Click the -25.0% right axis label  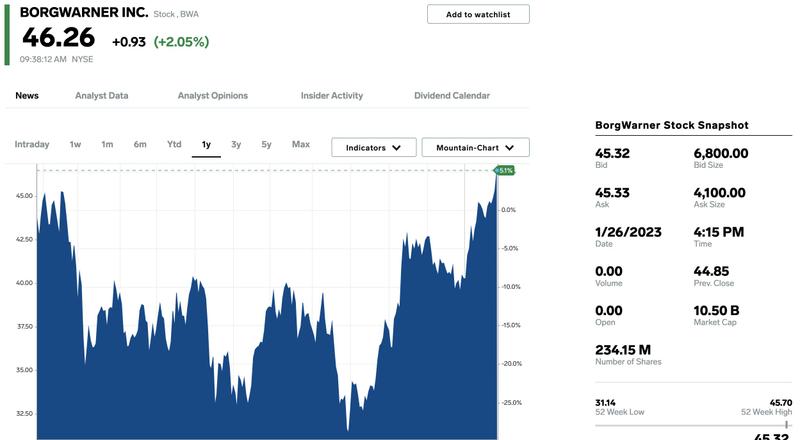point(512,403)
